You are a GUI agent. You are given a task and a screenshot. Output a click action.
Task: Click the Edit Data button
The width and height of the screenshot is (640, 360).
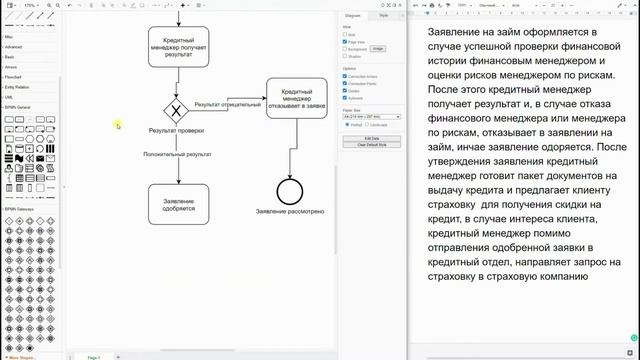pos(372,138)
